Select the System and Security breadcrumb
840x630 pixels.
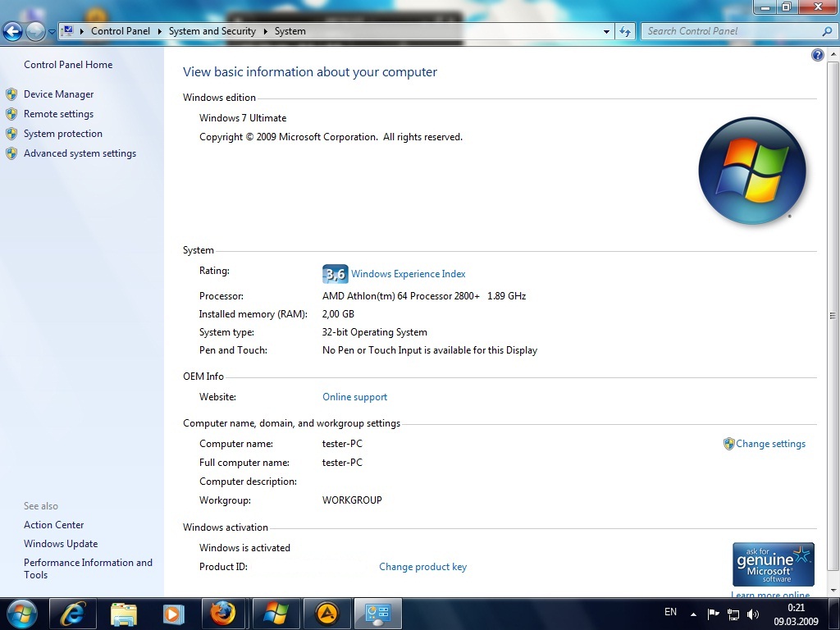click(x=212, y=31)
